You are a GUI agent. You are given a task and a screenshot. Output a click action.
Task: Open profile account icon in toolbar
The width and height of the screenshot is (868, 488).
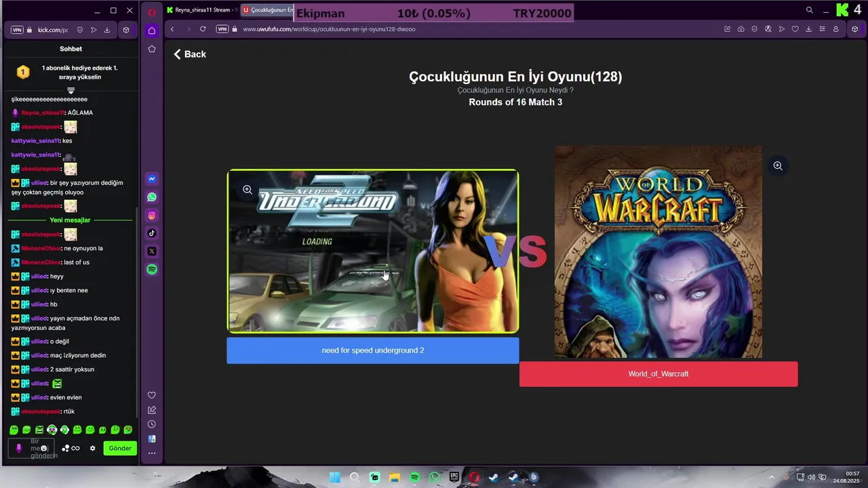tap(836, 29)
